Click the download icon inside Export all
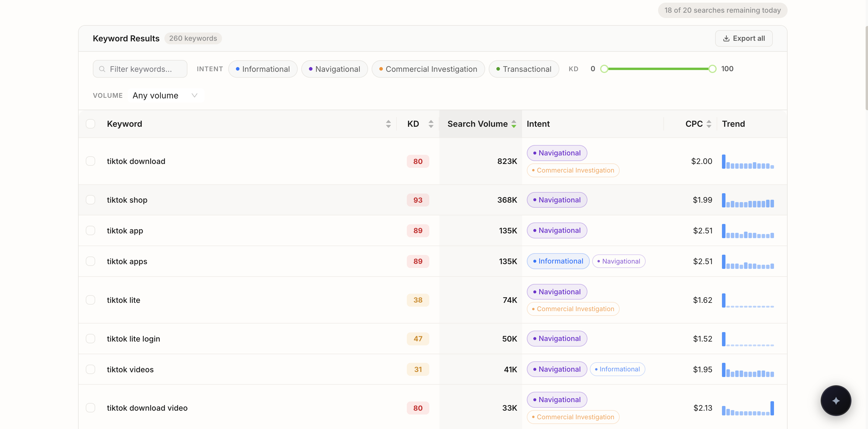868x429 pixels. [x=726, y=38]
